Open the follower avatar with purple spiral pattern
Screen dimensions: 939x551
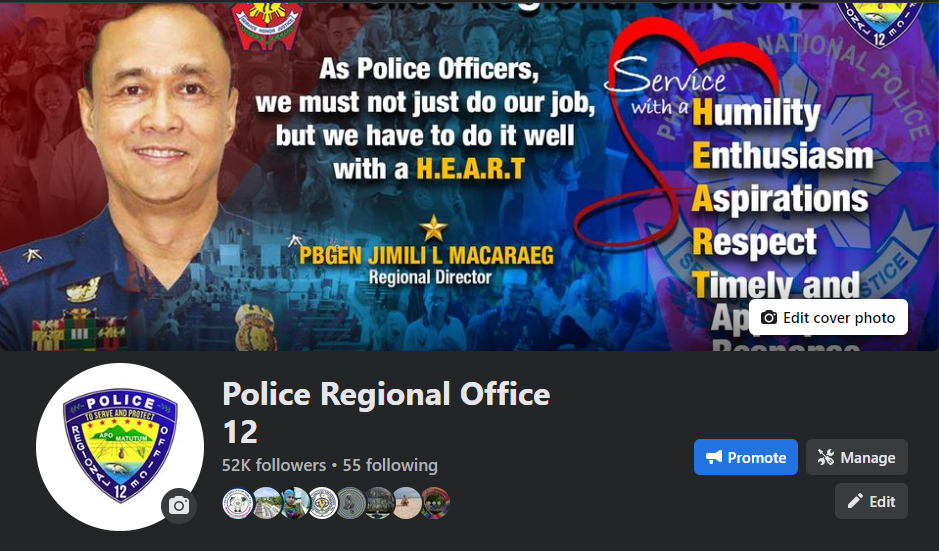click(351, 502)
